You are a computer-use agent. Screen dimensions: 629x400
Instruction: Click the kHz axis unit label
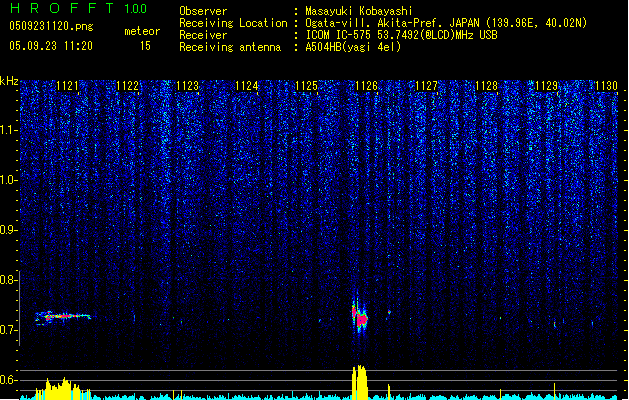(x=9, y=81)
